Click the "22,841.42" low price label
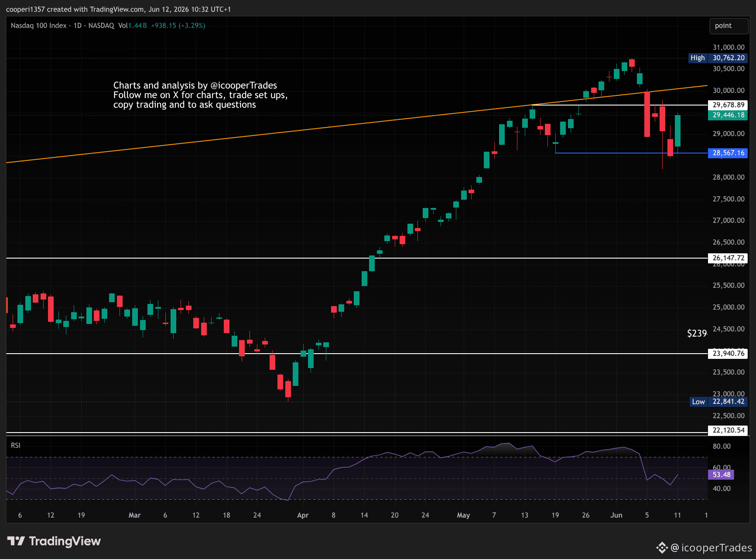 coord(728,402)
